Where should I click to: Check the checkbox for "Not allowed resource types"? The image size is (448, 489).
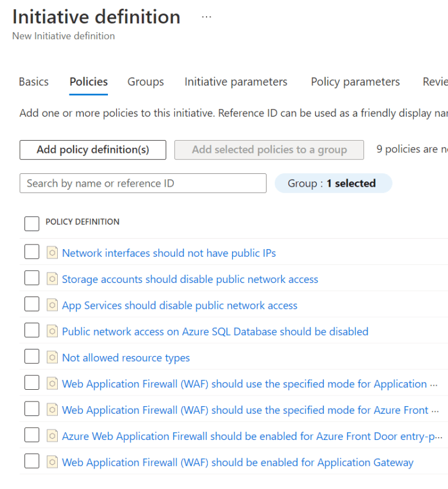(x=32, y=356)
